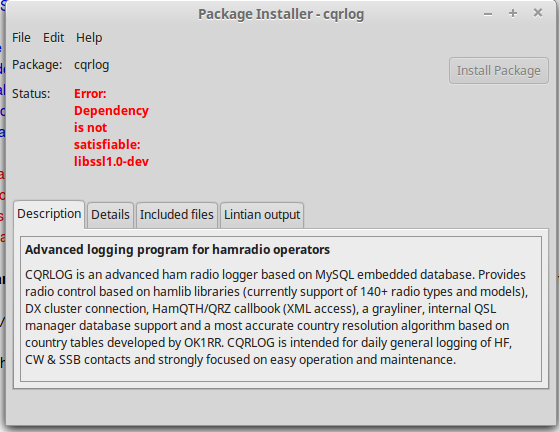Viewport: 559px width, 432px height.
Task: Show the Lintian output tab
Action: coord(262,215)
